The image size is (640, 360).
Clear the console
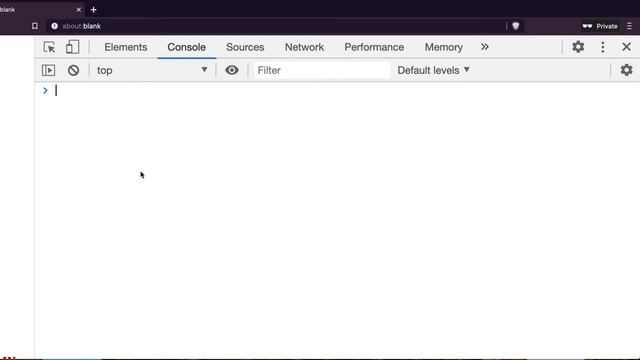pos(73,70)
